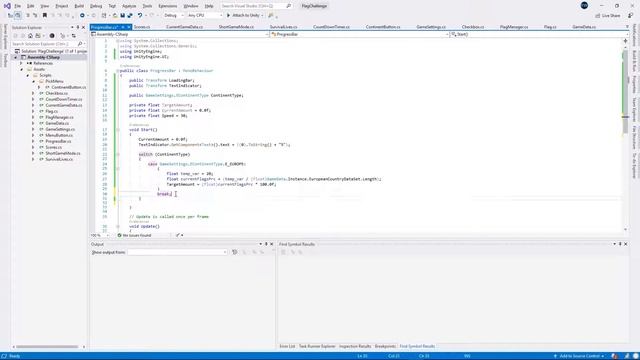Click the Save icon in toolbar
The image size is (640, 360).
click(x=122, y=16)
